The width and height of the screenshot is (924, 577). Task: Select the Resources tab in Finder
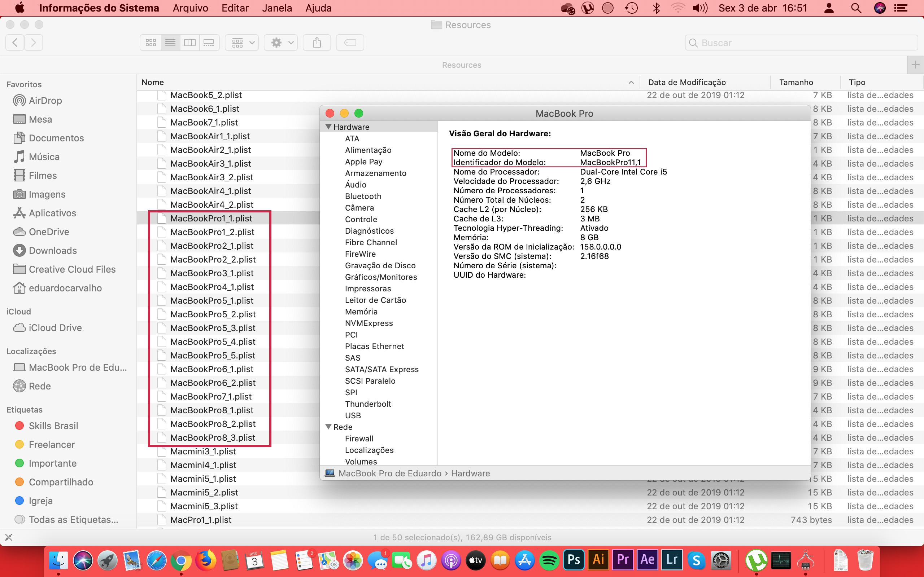pyautogui.click(x=461, y=65)
